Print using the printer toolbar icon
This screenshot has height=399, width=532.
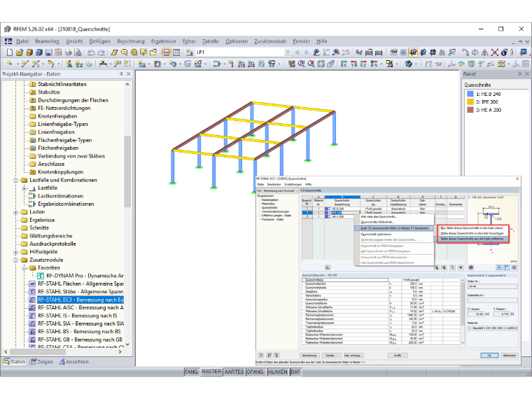coord(68,52)
